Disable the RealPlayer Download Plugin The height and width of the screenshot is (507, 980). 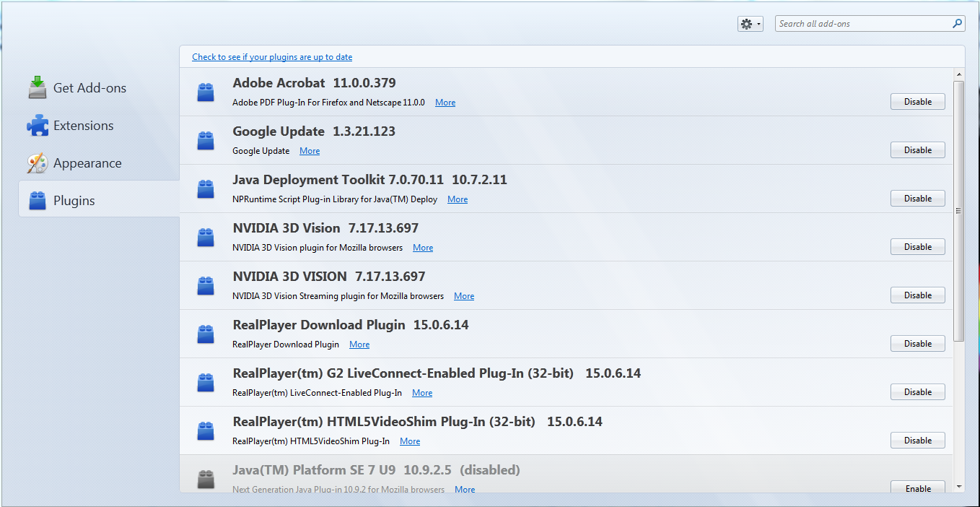click(918, 344)
